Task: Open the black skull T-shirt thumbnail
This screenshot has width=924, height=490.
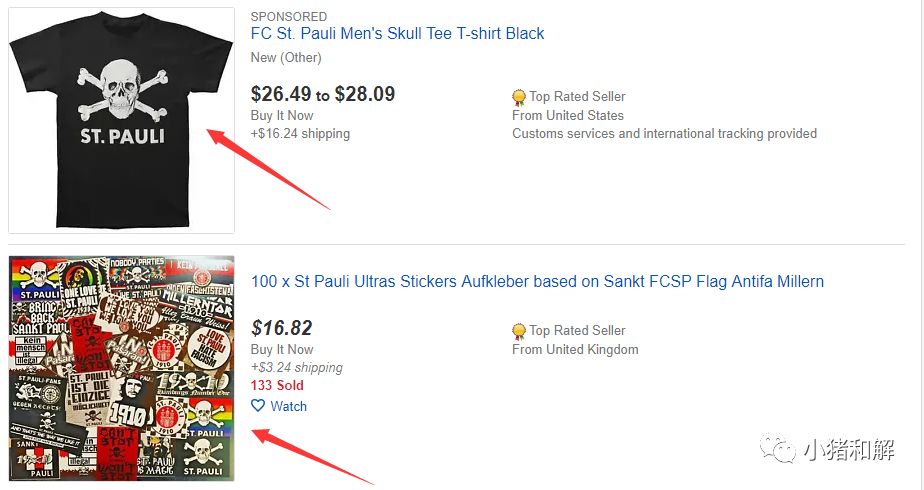Action: coord(121,120)
